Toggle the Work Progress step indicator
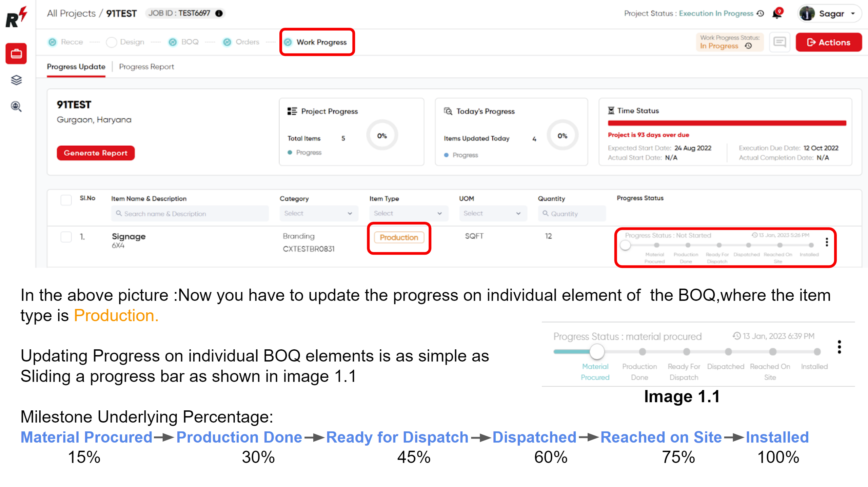This screenshot has width=868, height=487. coord(288,42)
